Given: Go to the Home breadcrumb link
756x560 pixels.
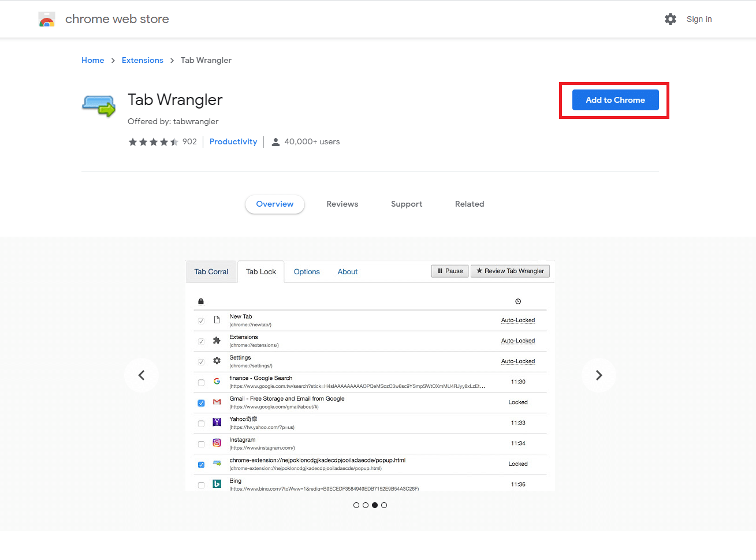Looking at the screenshot, I should [93, 60].
